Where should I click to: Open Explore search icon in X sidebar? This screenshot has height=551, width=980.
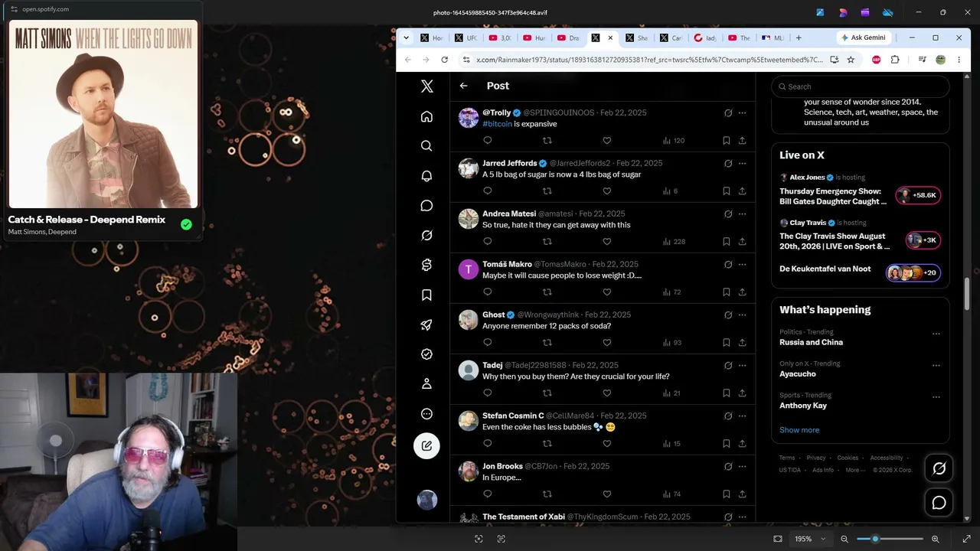[426, 146]
